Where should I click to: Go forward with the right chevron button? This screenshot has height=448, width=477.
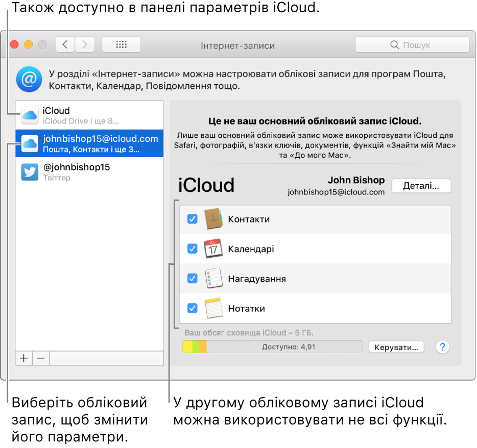[85, 45]
